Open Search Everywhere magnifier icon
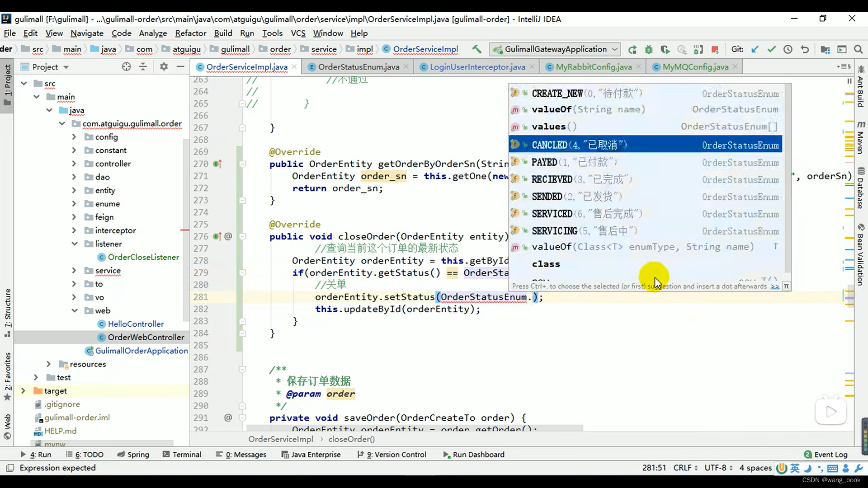This screenshot has height=488, width=868. [x=858, y=49]
